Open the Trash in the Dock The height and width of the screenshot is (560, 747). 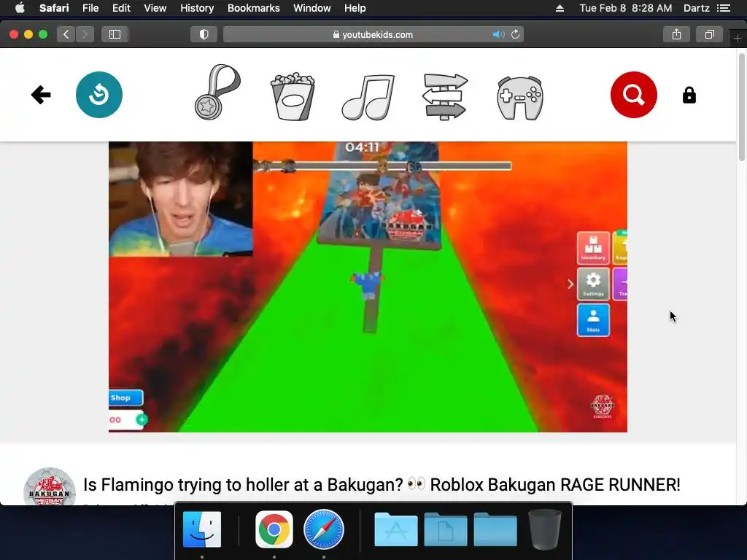(x=544, y=529)
